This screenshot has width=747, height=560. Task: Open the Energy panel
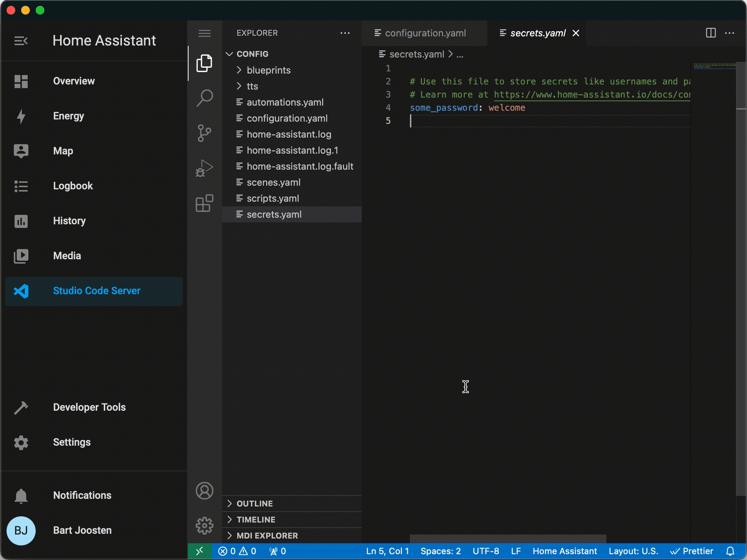(94, 116)
